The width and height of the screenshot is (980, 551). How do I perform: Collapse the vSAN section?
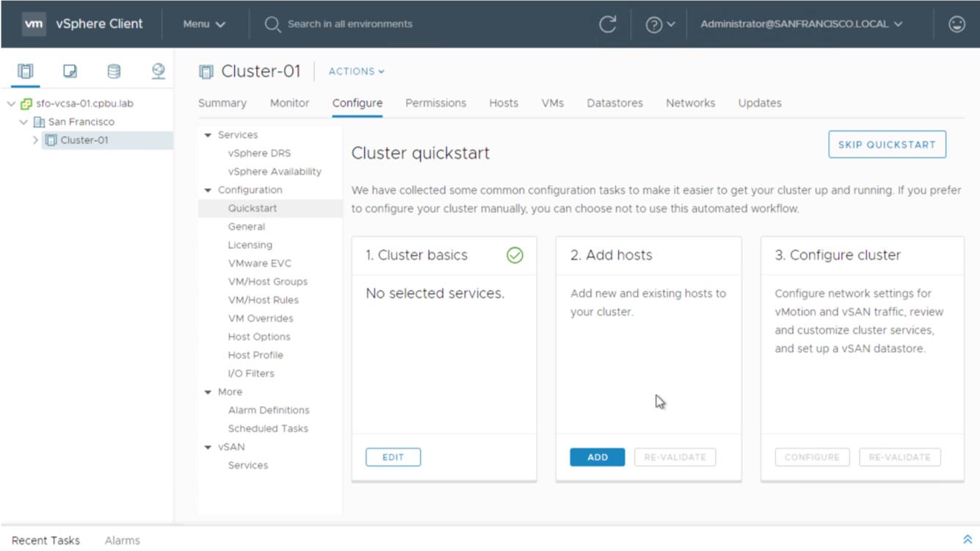[x=208, y=447]
